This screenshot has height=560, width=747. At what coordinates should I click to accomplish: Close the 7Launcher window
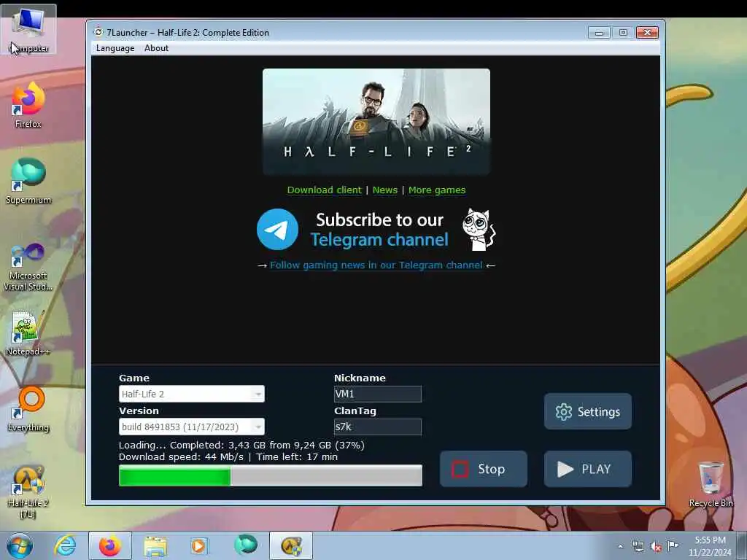[x=648, y=32]
